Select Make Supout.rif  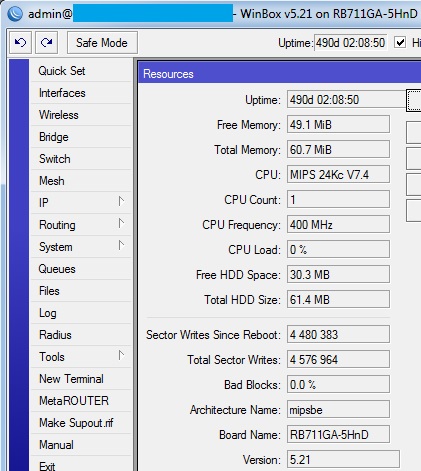pyautogui.click(x=81, y=423)
